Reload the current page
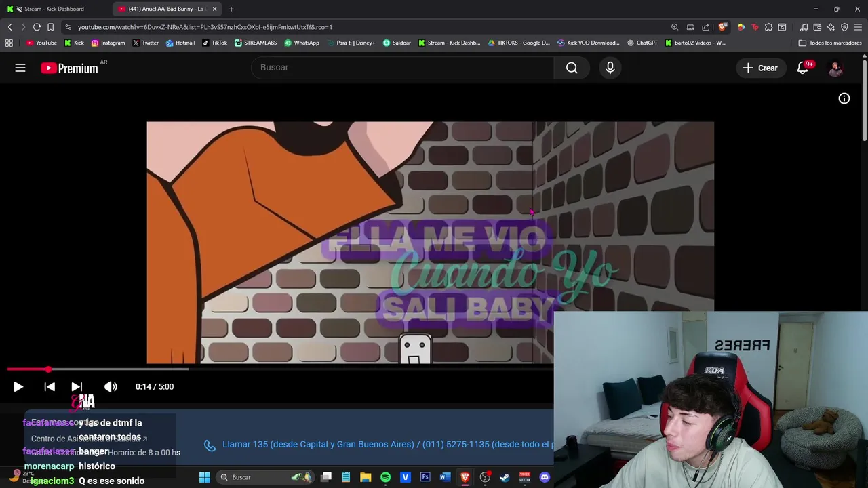Viewport: 868px width, 488px height. click(37, 27)
